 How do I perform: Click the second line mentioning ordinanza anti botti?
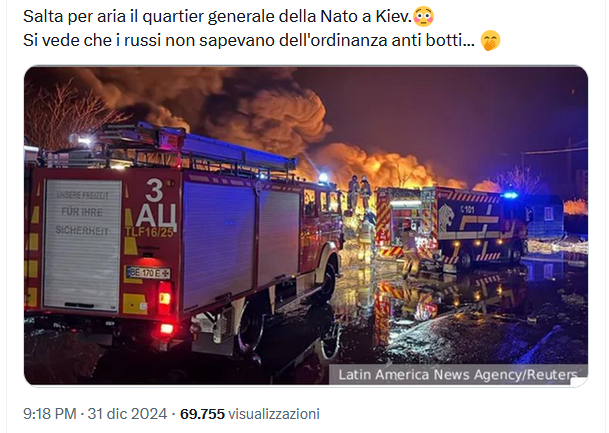[x=262, y=40]
